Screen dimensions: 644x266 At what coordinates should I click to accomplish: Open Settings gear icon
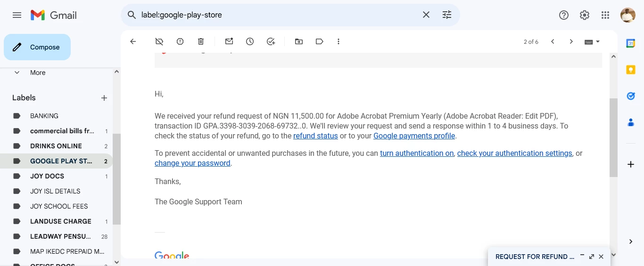[x=585, y=15]
